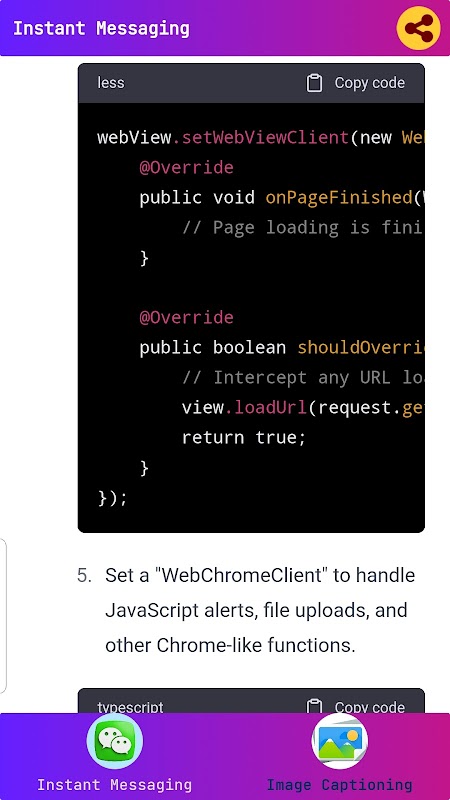Click clipboard icon in typescript code block
Viewport: 450px width, 800px height.
(314, 706)
